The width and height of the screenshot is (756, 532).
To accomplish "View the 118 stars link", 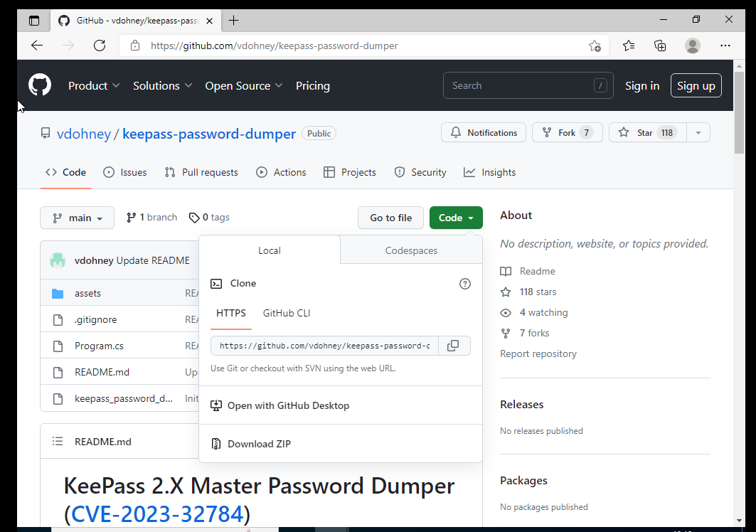I will [x=528, y=292].
